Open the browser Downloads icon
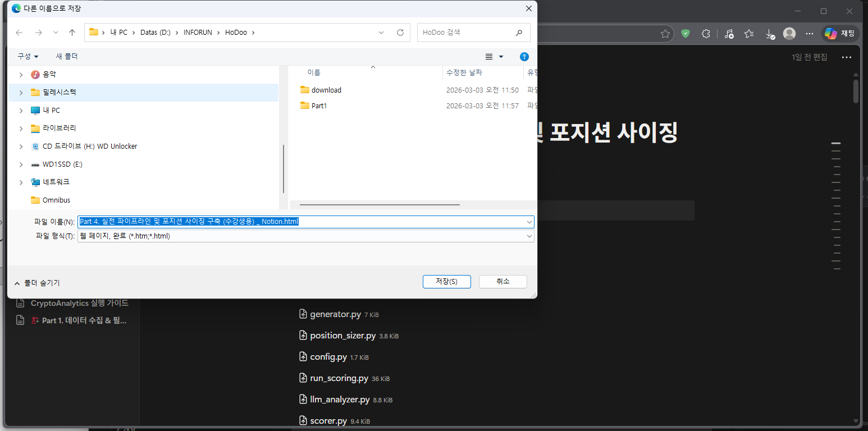Viewport: 868px width, 431px height. (x=770, y=34)
